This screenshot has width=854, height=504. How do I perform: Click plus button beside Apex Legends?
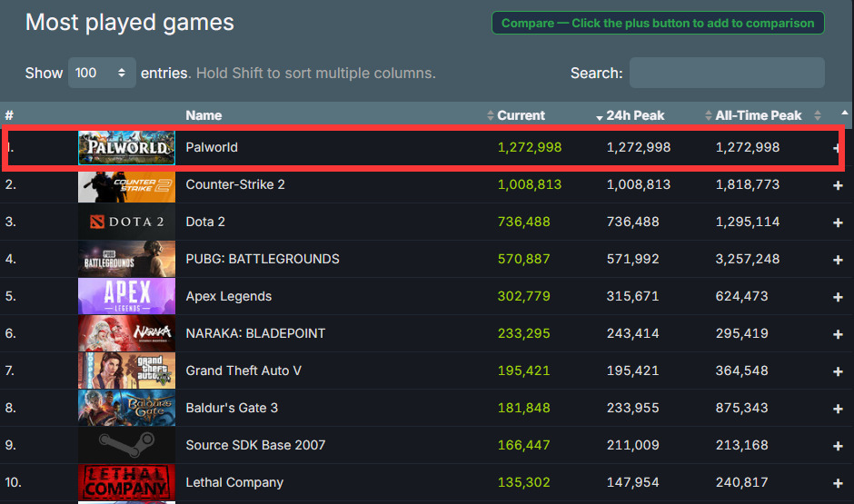coord(838,297)
